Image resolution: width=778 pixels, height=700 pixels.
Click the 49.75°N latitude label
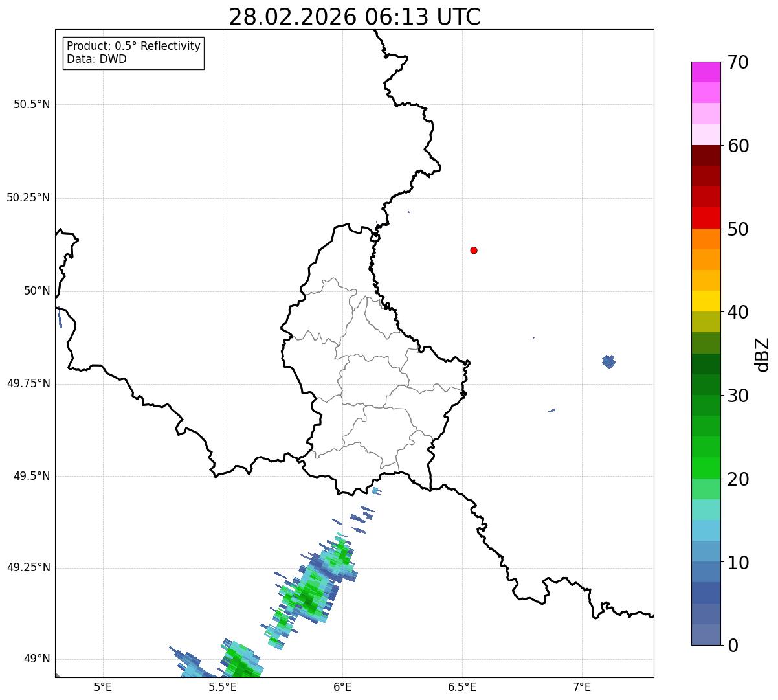click(x=28, y=383)
